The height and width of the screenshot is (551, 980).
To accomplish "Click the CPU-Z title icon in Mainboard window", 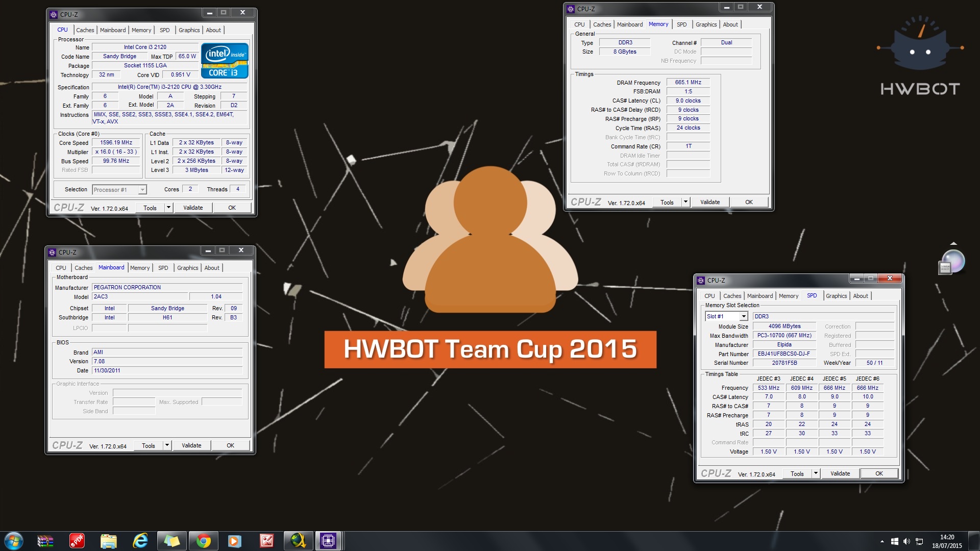I will [52, 252].
